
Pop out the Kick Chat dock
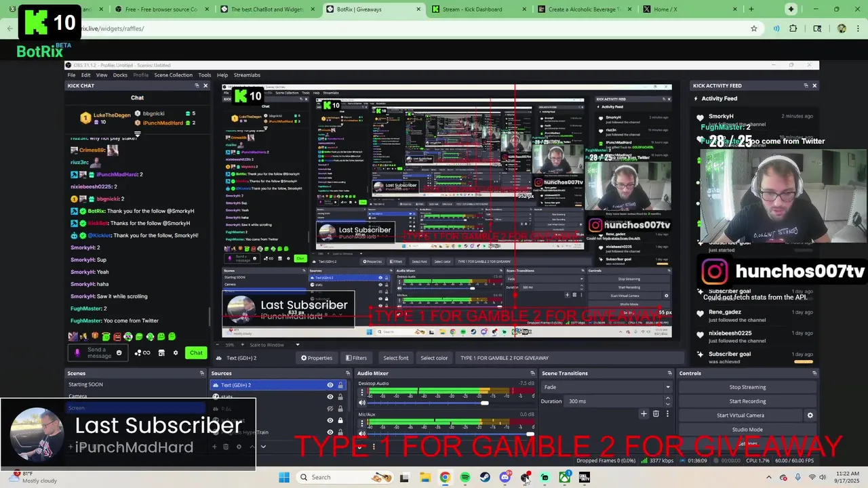(x=196, y=85)
